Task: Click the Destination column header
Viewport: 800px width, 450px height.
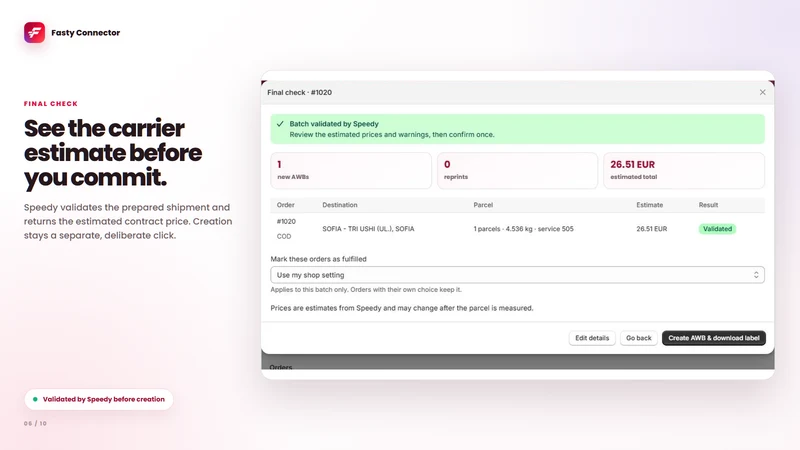Action: pos(340,205)
